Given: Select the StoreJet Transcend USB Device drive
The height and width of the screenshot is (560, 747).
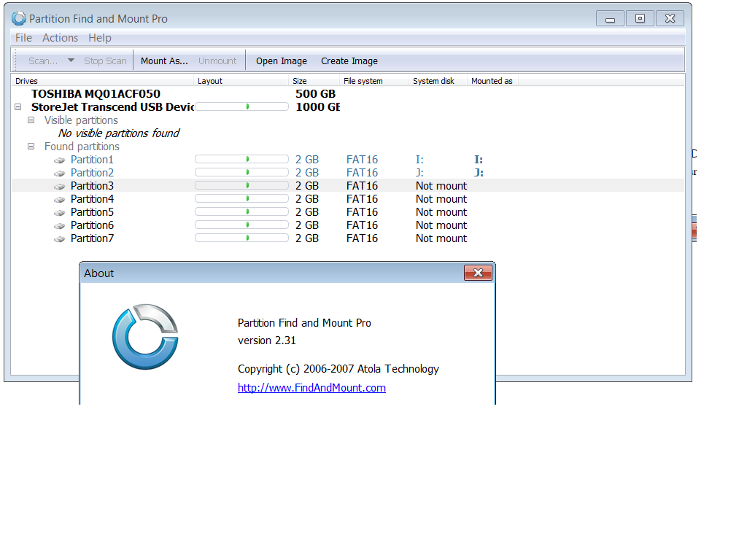Looking at the screenshot, I should tap(112, 107).
